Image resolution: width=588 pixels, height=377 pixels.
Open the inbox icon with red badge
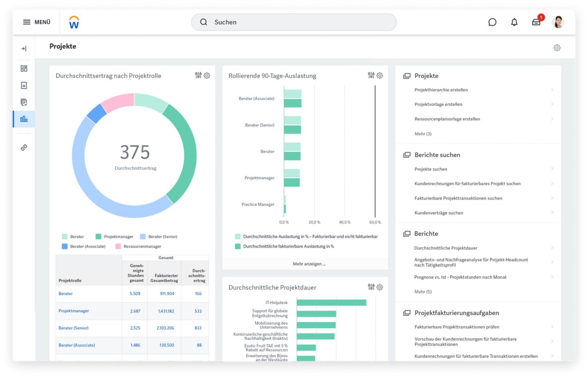(536, 22)
